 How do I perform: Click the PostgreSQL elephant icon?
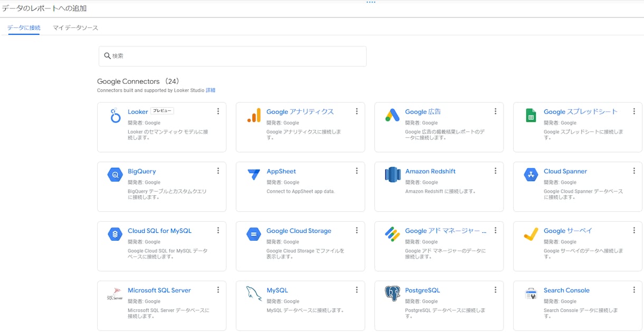click(x=392, y=294)
